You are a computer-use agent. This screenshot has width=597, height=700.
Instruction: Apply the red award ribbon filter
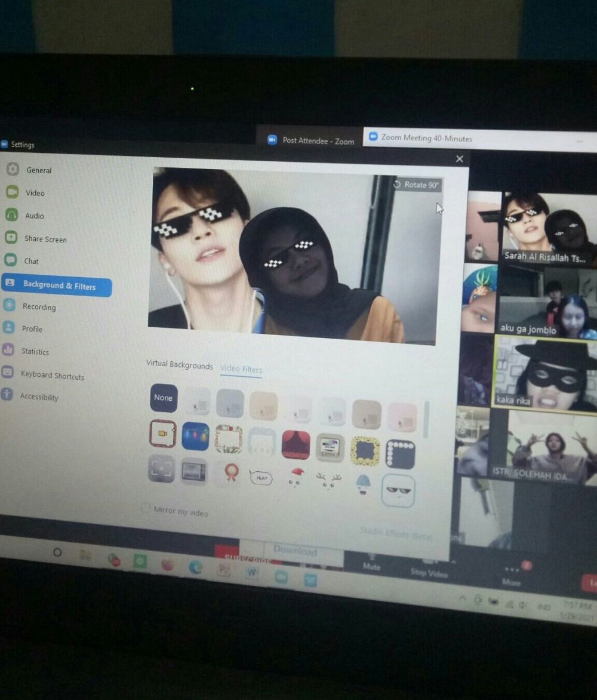pyautogui.click(x=227, y=474)
